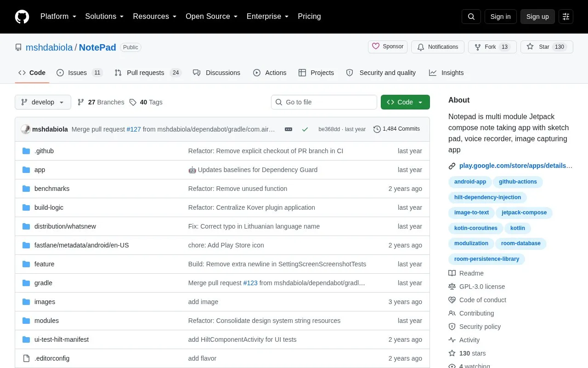Expand the Resources dropdown
588x368 pixels.
pyautogui.click(x=155, y=17)
